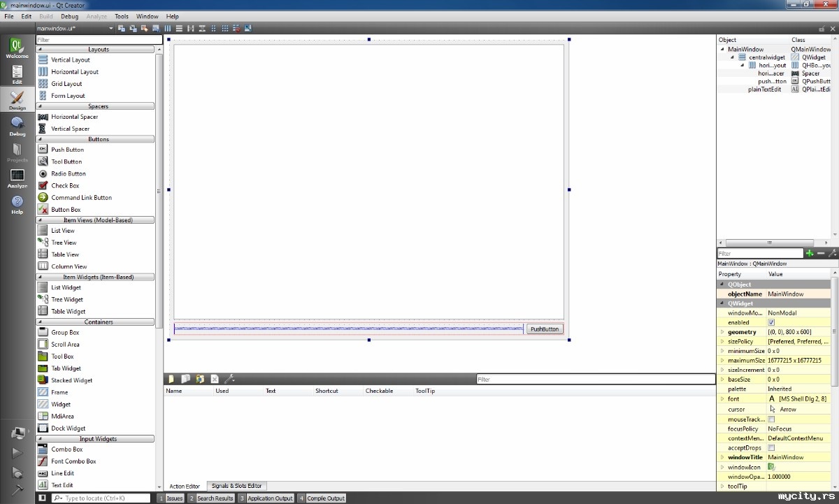Click Delete action icon in Action Editor
Viewport: 839px width, 504px height.
[215, 379]
